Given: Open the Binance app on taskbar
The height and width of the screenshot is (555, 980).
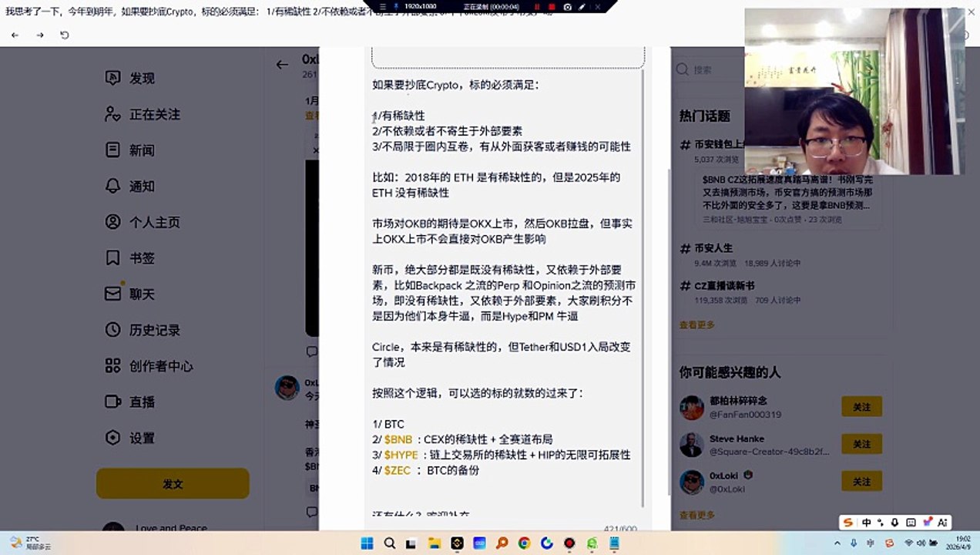Looking at the screenshot, I should coord(457,543).
